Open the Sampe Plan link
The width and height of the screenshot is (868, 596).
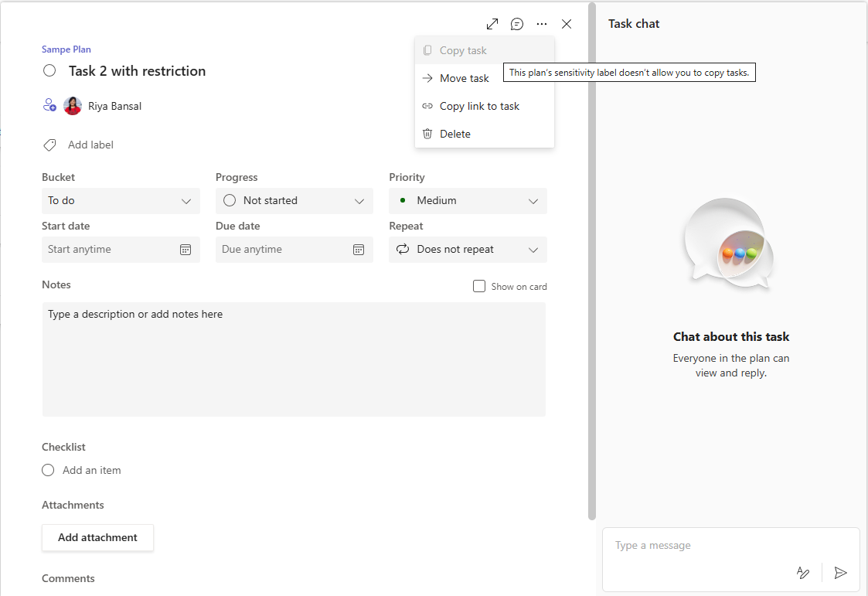tap(66, 49)
